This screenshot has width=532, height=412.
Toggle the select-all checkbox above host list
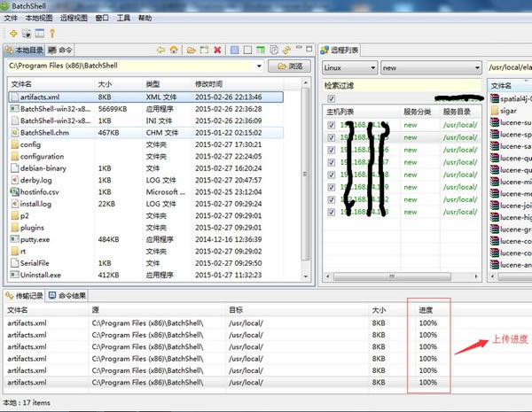332,98
